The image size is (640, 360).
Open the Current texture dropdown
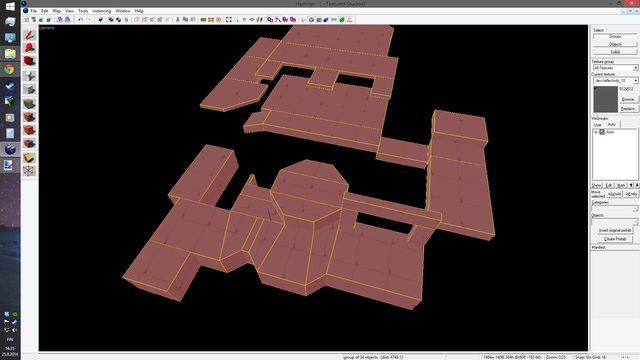click(x=615, y=80)
